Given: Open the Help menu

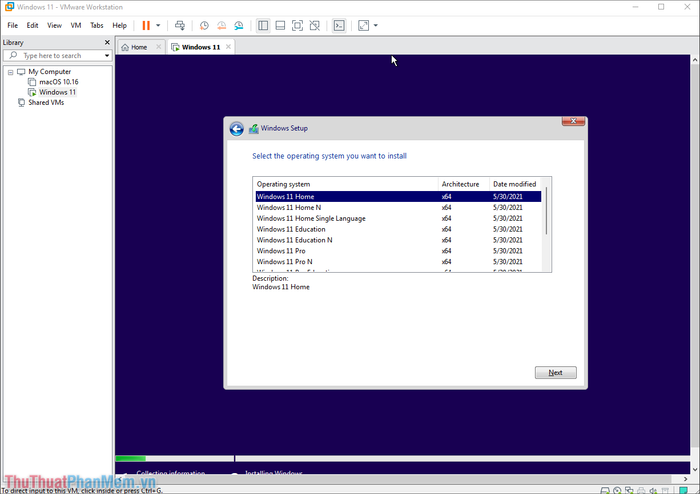Looking at the screenshot, I should 119,25.
